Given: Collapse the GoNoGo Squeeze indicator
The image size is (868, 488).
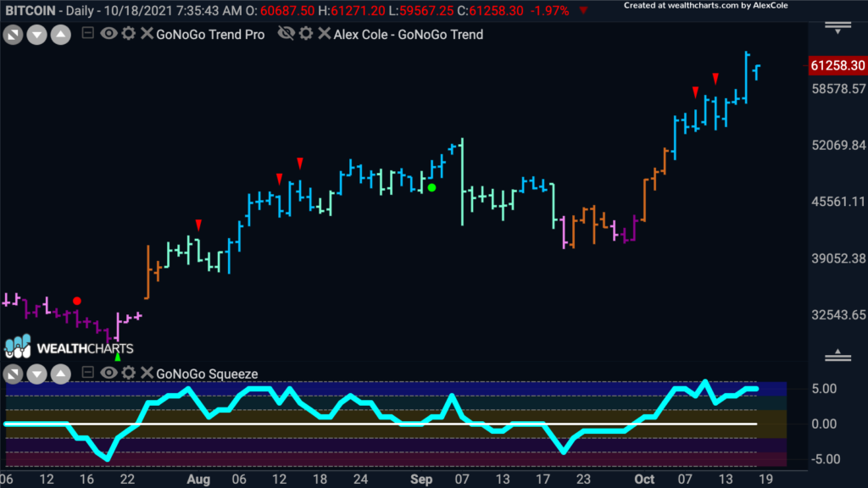Looking at the screenshot, I should coord(87,373).
